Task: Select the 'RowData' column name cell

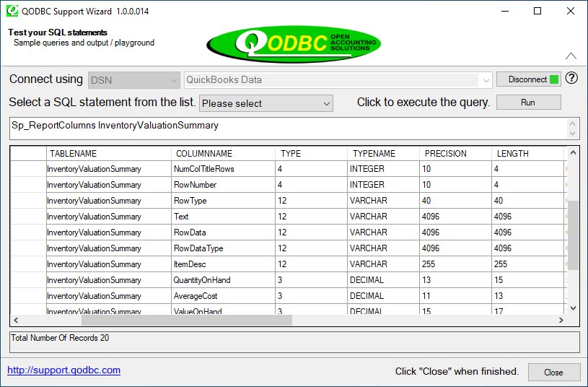Action: click(x=223, y=232)
